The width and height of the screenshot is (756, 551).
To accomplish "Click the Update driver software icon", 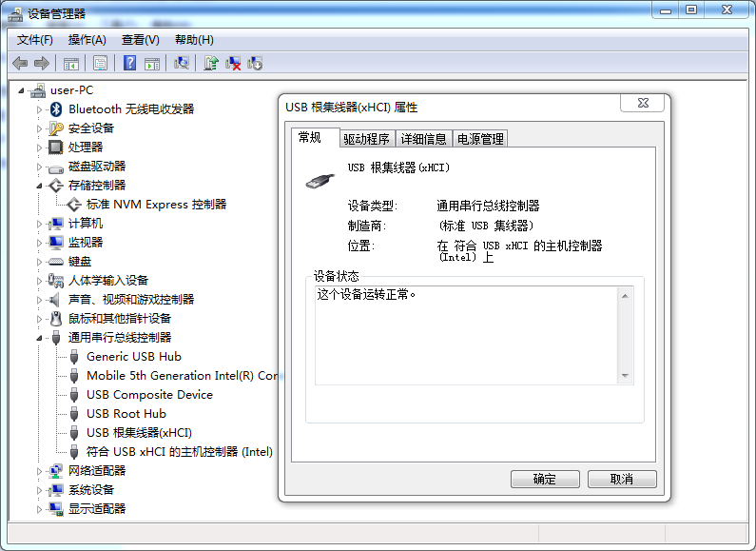I will tap(211, 63).
